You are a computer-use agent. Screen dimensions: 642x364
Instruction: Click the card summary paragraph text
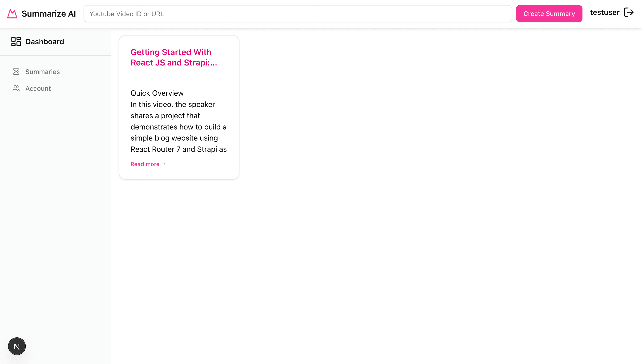coord(178,127)
